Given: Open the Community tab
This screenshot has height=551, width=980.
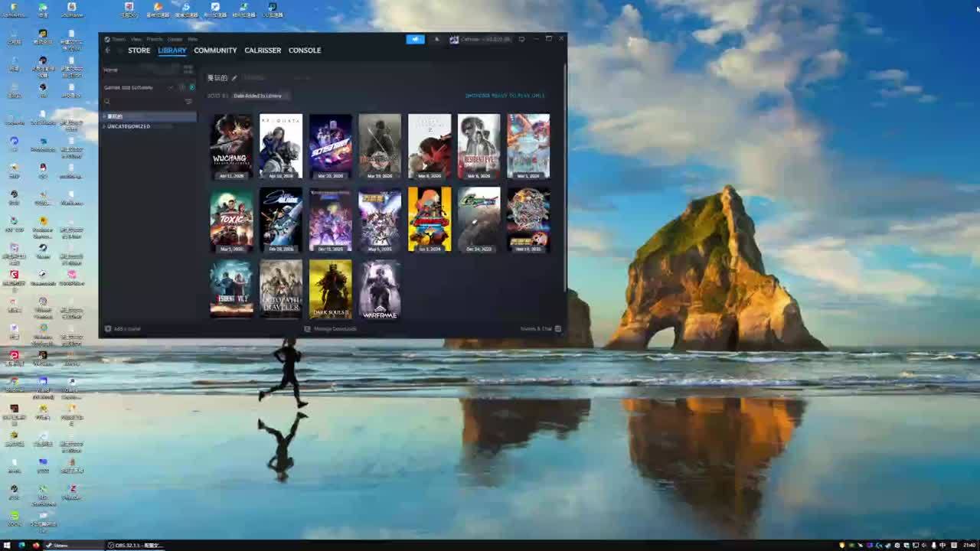Looking at the screenshot, I should (215, 51).
